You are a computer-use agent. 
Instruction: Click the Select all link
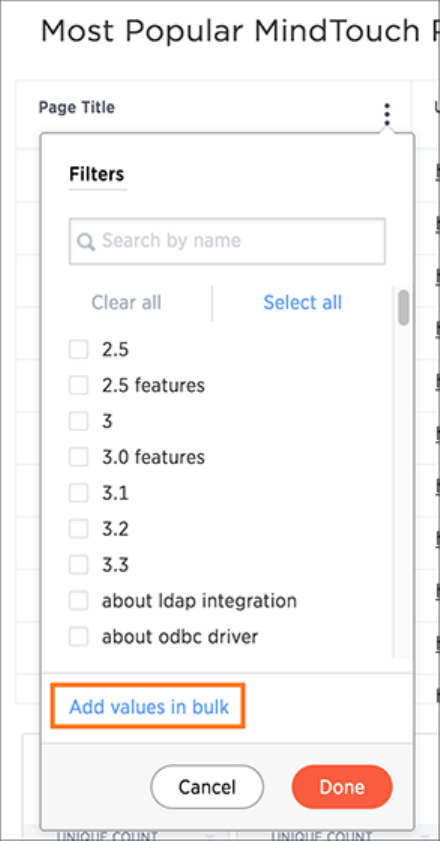302,303
